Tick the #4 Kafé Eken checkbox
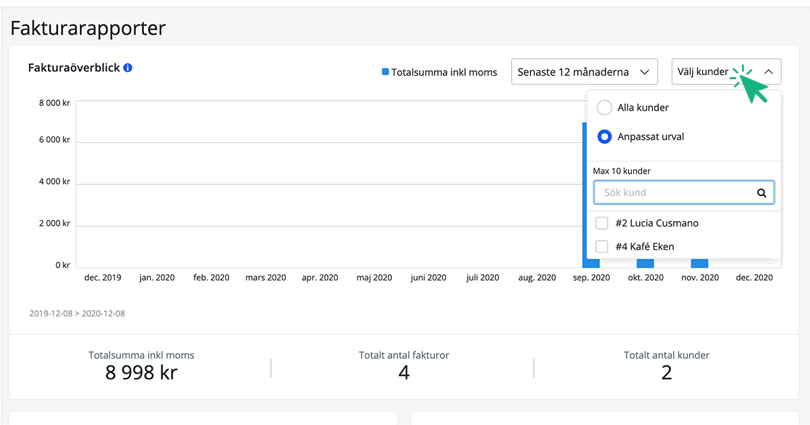The width and height of the screenshot is (810, 425). [x=602, y=246]
